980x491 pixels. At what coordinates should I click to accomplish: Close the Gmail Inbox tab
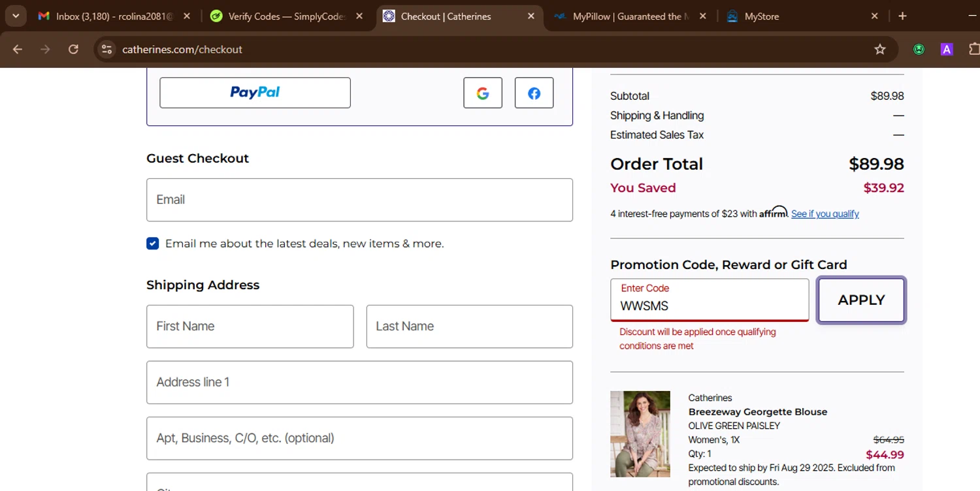187,16
